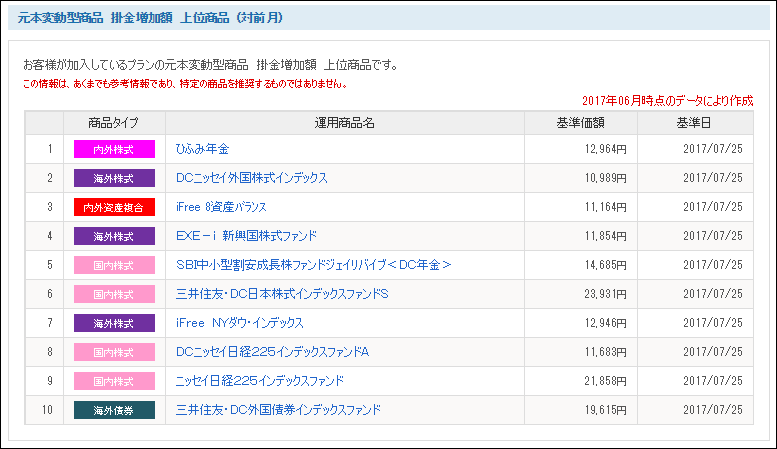
Task: Click rank number 10 cell
Action: (45, 410)
